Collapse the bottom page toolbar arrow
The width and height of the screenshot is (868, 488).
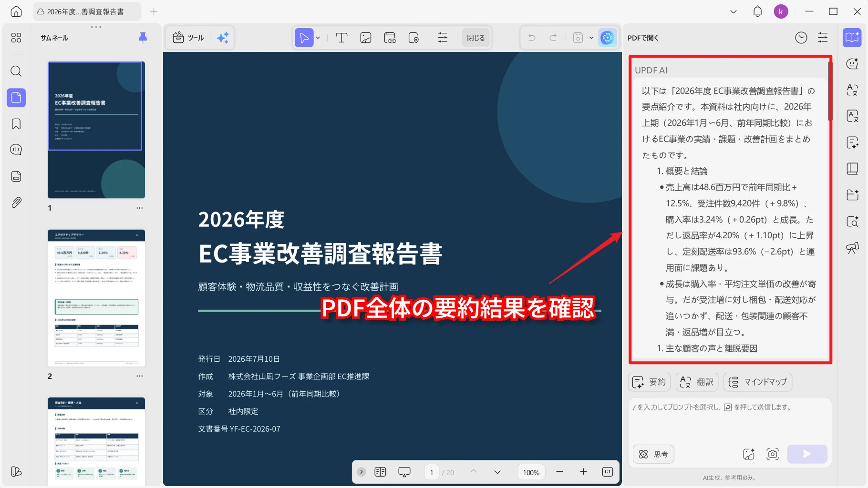click(x=362, y=472)
